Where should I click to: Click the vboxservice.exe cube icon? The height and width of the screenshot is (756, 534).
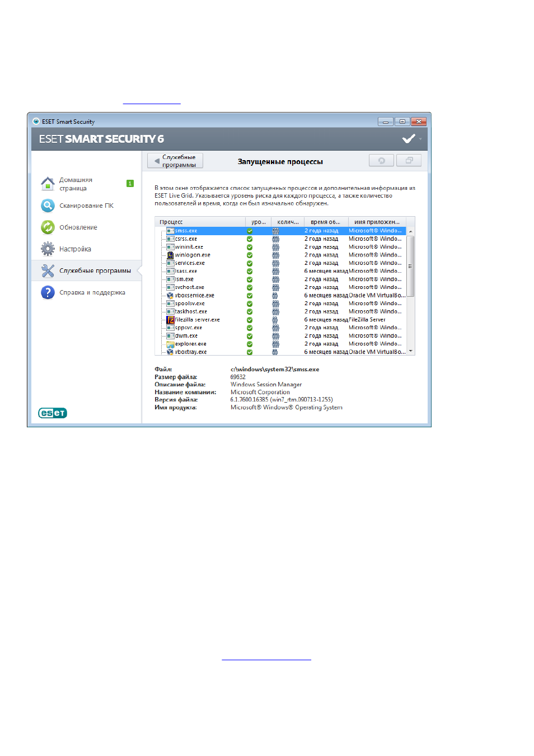170,295
